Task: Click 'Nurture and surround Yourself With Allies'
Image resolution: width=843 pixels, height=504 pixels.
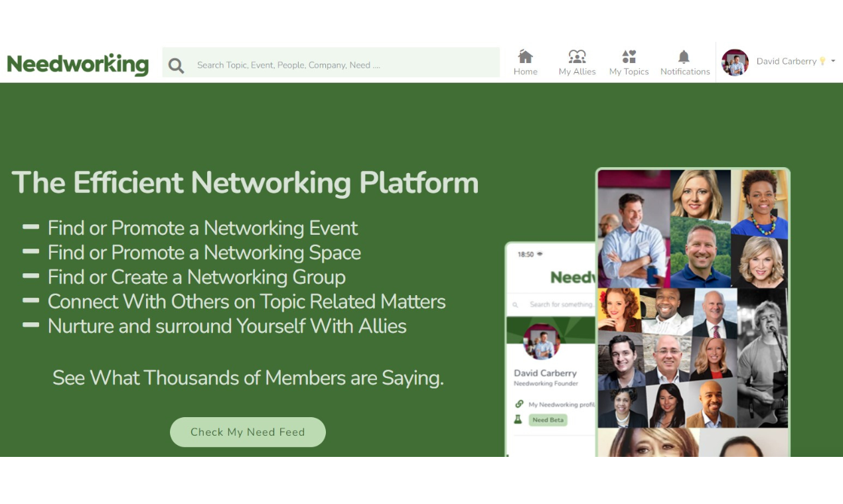Action: point(227,326)
